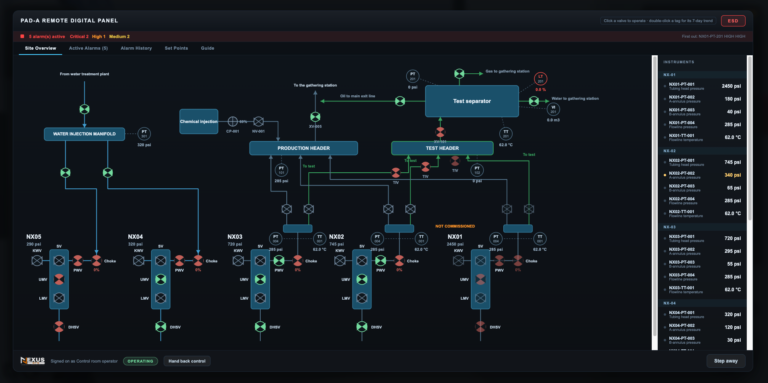Click the Hand back control button

tap(187, 361)
